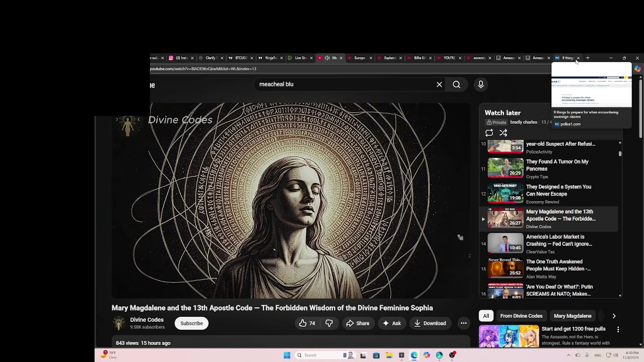This screenshot has height=362, width=644.
Task: Close the '9 things' police1 tab
Action: (x=578, y=58)
